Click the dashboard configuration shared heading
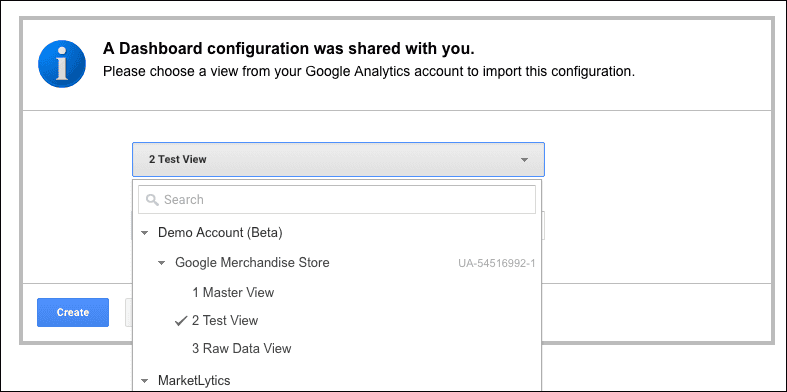787x392 pixels. tap(289, 49)
